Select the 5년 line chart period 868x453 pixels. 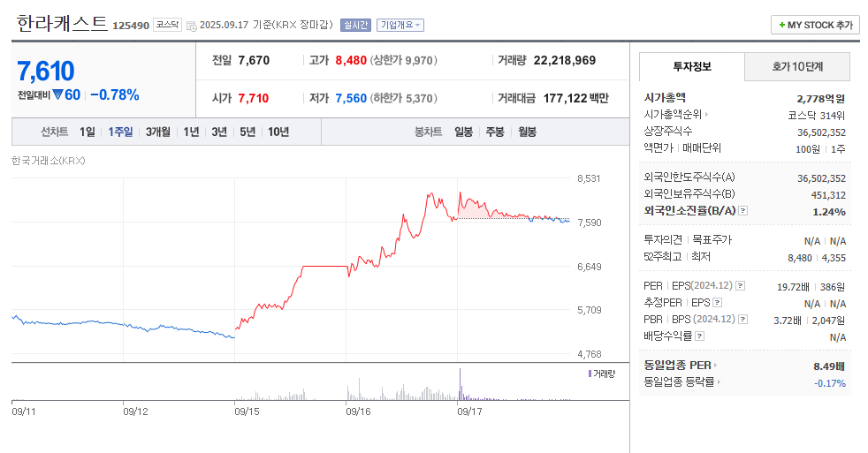point(247,132)
